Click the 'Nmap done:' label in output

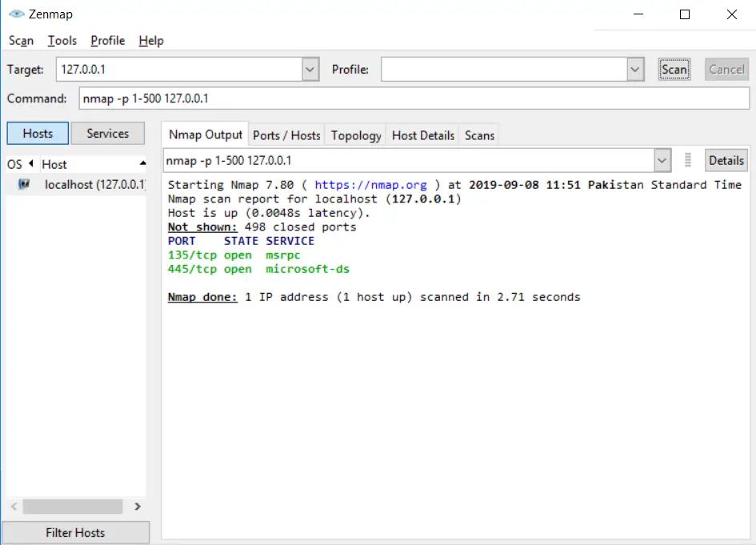(x=202, y=297)
